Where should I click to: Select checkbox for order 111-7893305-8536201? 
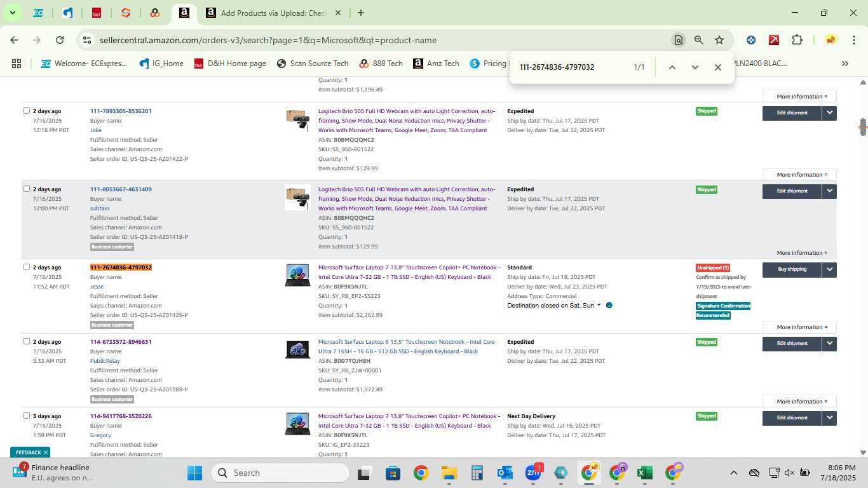pos(27,111)
